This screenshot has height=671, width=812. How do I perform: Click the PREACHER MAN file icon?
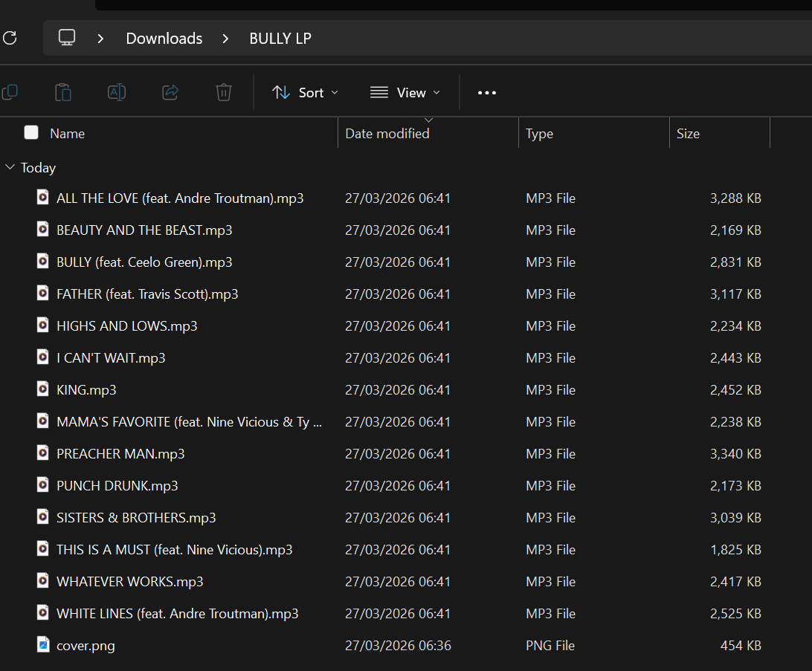(43, 453)
